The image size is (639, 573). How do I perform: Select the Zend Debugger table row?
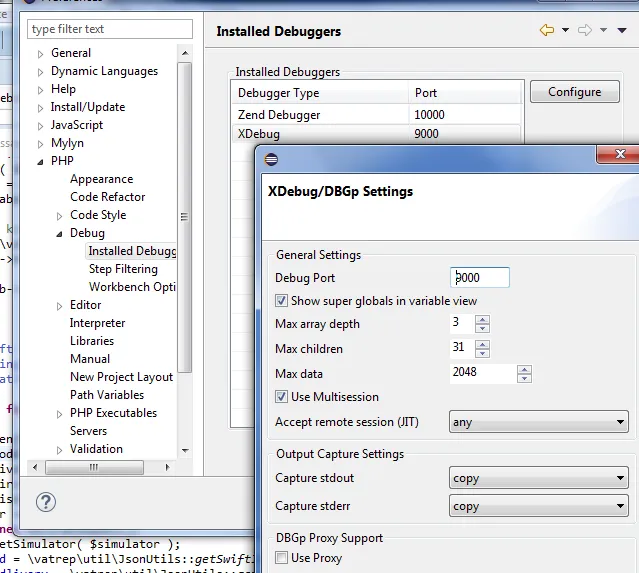[x=377, y=115]
